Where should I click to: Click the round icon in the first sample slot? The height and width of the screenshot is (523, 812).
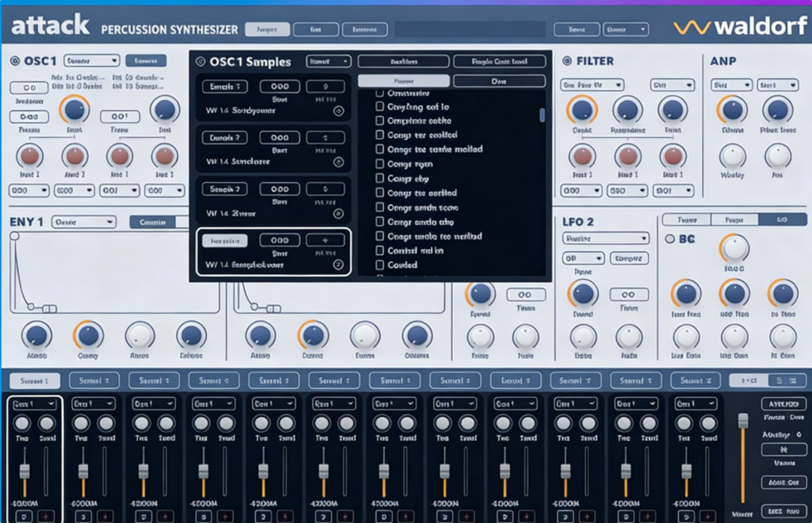[x=339, y=111]
